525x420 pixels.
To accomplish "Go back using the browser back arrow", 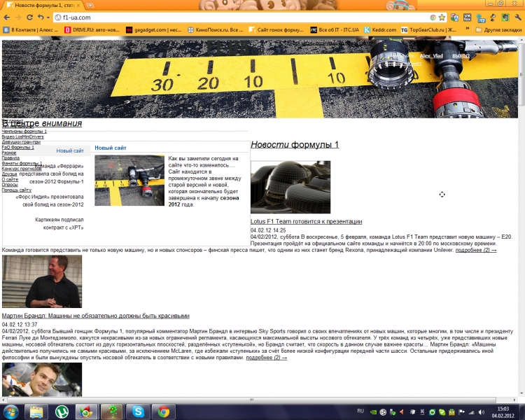I will 7,17.
